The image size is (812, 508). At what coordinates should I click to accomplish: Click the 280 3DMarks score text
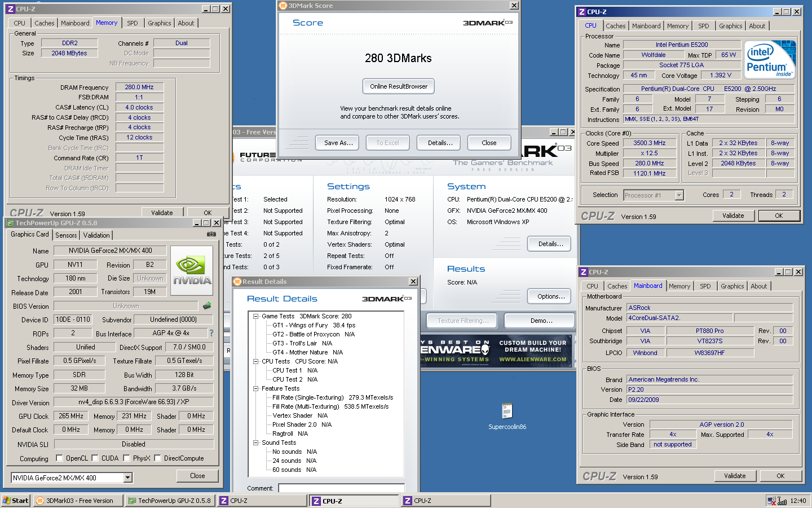(x=398, y=58)
